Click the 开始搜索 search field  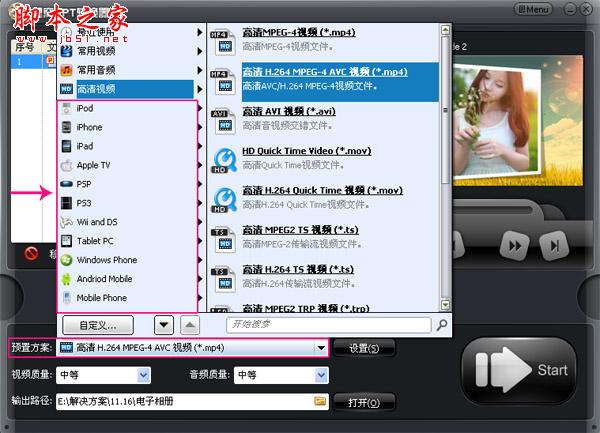(329, 325)
